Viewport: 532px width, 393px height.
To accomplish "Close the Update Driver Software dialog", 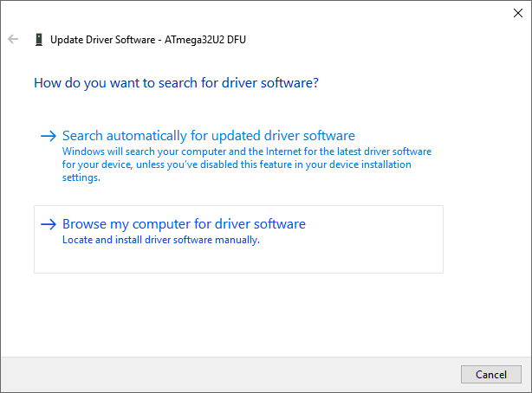I will click(x=518, y=13).
